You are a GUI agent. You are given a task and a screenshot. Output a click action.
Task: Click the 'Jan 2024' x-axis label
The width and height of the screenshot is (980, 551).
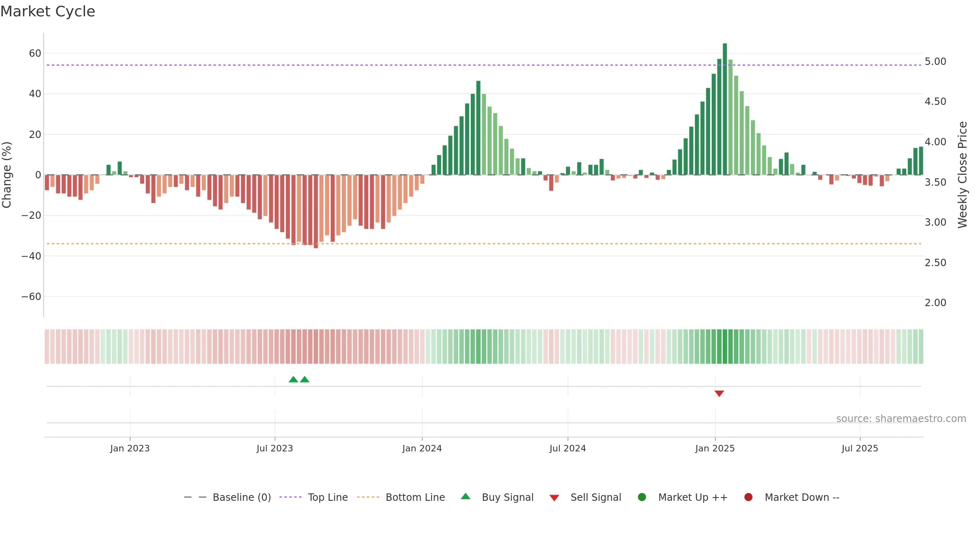coord(422,449)
